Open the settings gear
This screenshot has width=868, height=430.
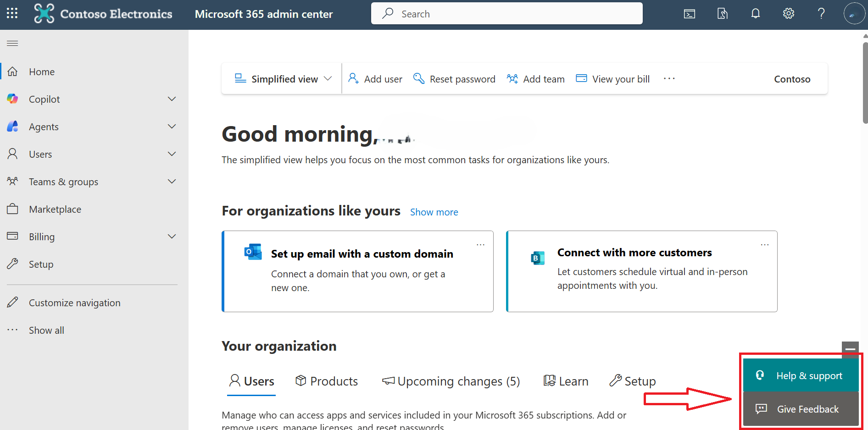click(789, 14)
